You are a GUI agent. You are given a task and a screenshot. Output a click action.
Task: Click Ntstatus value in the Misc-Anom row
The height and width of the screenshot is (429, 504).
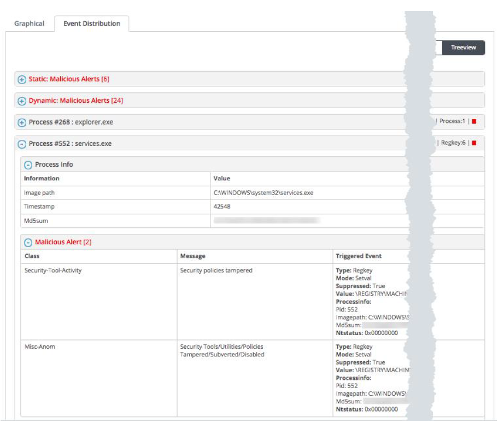[381, 409]
